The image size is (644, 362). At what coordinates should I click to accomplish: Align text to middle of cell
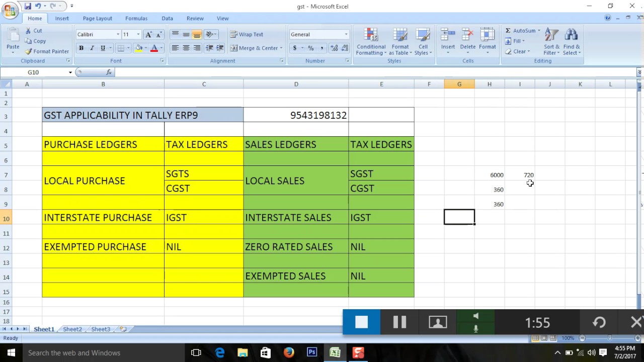(x=186, y=34)
